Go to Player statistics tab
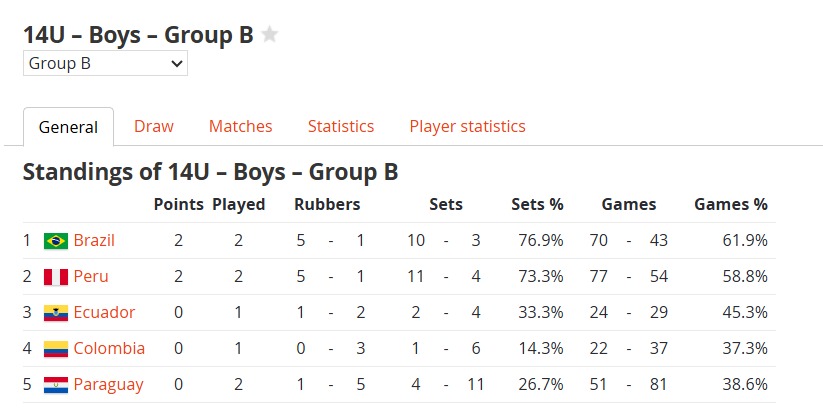The width and height of the screenshot is (823, 420). [467, 126]
